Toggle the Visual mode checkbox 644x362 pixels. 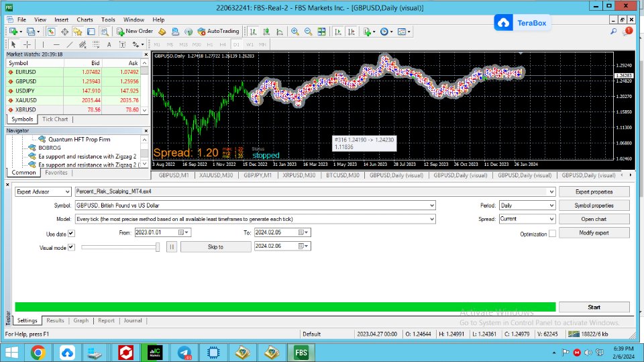(x=71, y=247)
